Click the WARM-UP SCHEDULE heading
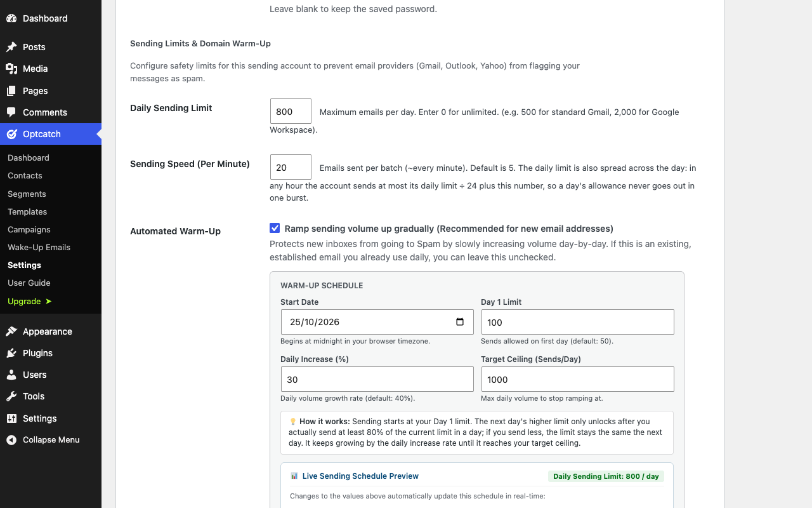The width and height of the screenshot is (812, 508). (x=322, y=285)
